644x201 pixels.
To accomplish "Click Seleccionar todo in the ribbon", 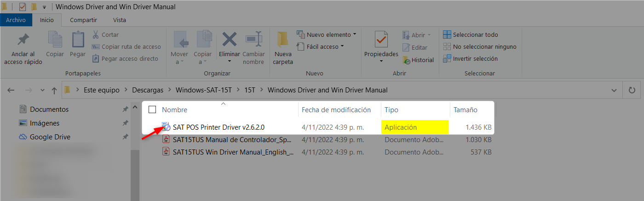I will [x=471, y=34].
